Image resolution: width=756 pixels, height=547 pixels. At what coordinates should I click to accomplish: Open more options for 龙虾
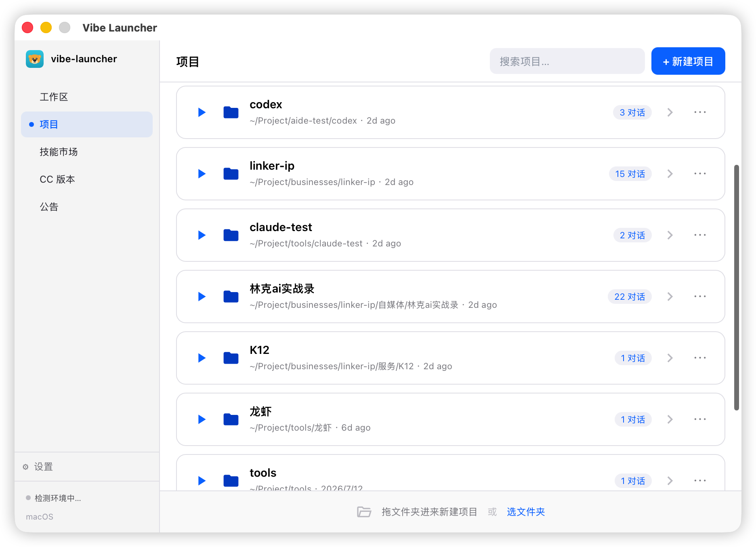click(x=700, y=419)
